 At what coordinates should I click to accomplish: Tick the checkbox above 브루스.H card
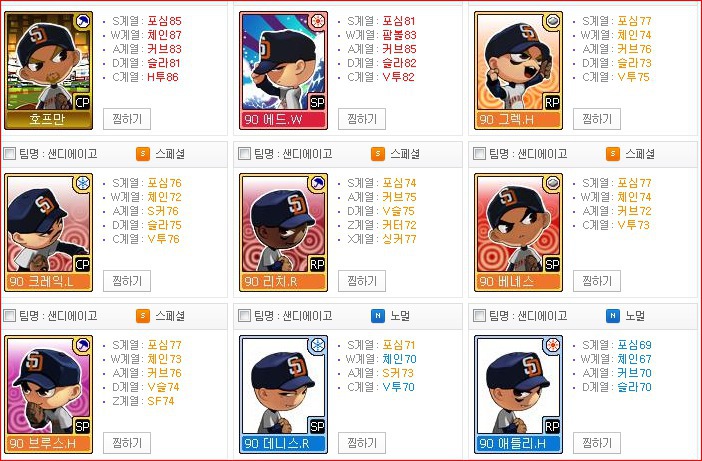9,316
